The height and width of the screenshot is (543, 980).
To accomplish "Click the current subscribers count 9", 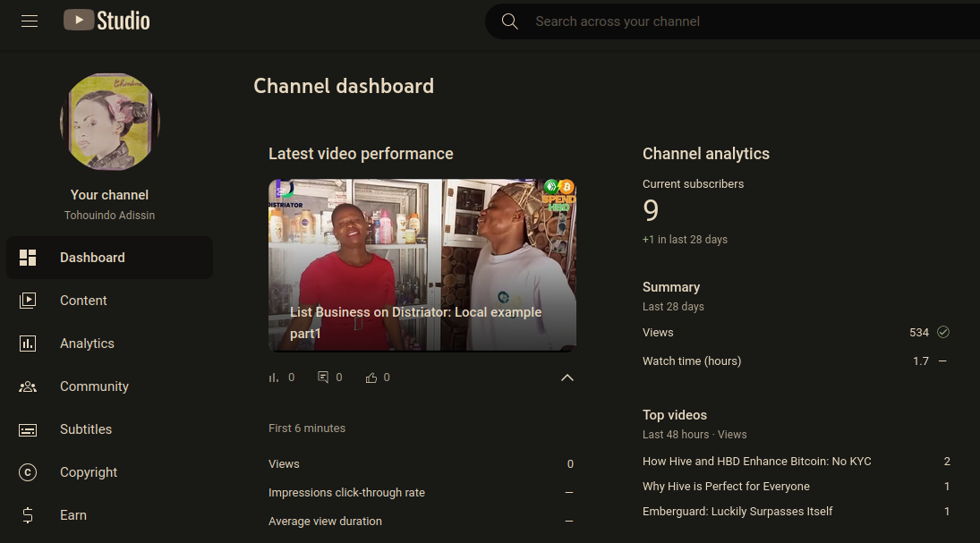I will (651, 210).
